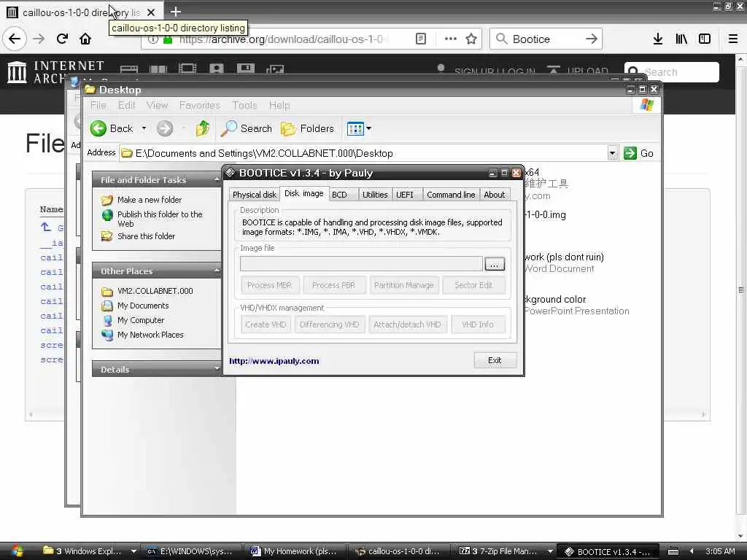Screen dimensions: 747x560
Task: Open VM2.COLLABNET.000 in Other Places
Action: pos(155,291)
